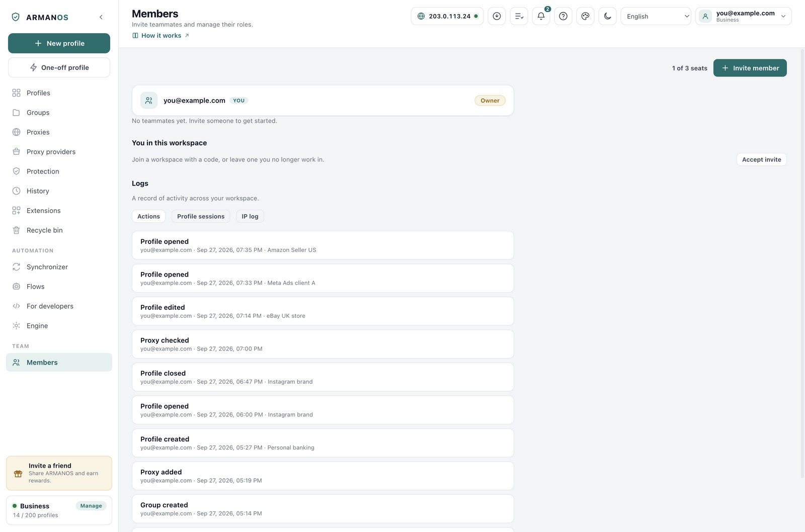Open the help question mark icon
The height and width of the screenshot is (532, 805).
pyautogui.click(x=563, y=16)
